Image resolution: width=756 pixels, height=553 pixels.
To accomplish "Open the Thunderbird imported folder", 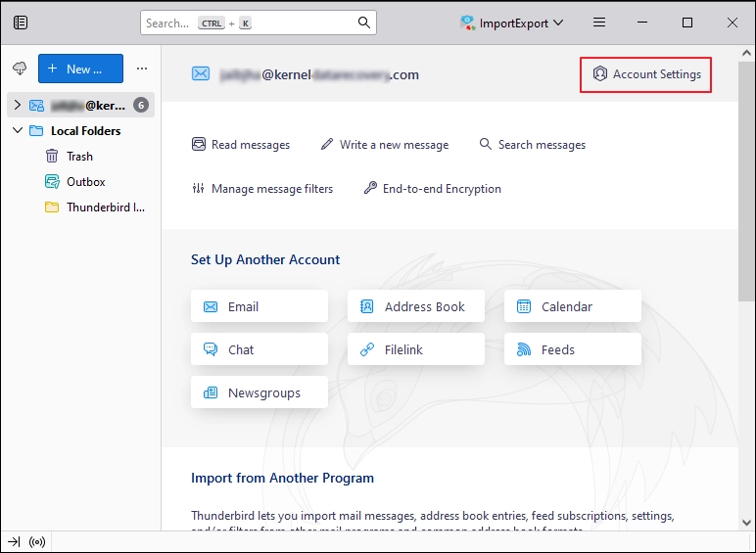I will point(80,207).
